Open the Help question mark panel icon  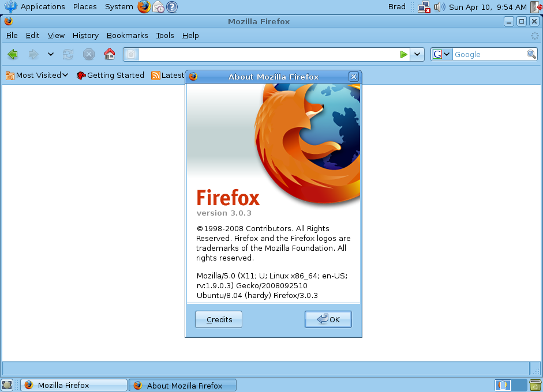tap(172, 6)
